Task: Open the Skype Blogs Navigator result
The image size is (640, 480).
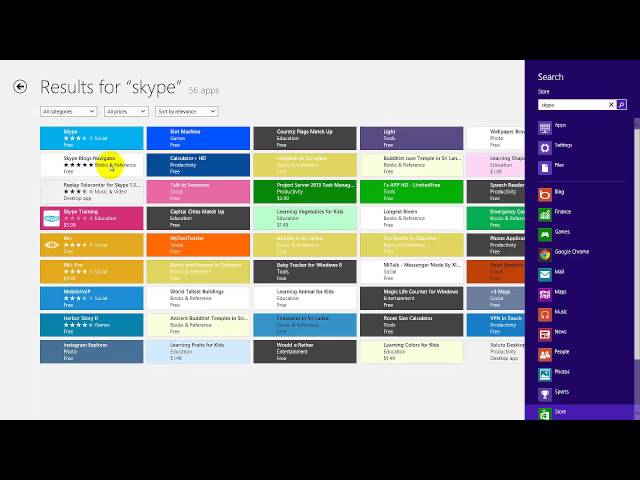Action: point(91,165)
